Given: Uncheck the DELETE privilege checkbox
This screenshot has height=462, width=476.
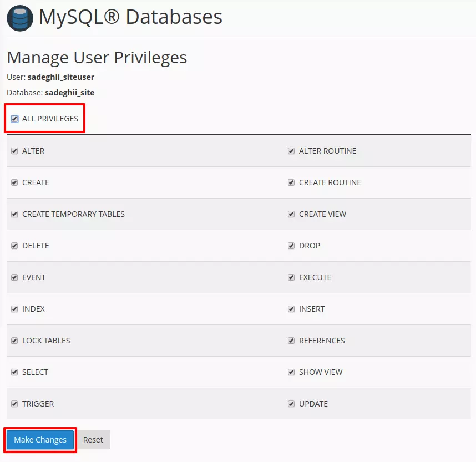Looking at the screenshot, I should (x=14, y=246).
